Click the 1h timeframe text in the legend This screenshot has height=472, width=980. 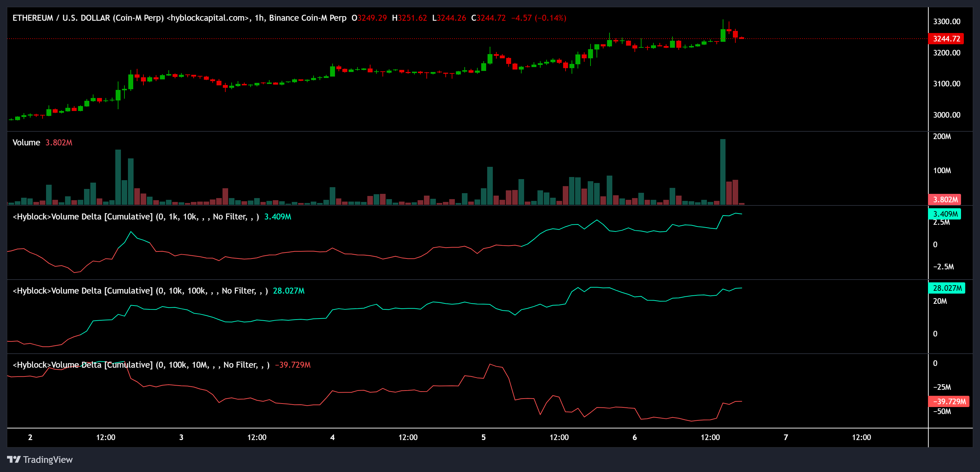point(259,18)
